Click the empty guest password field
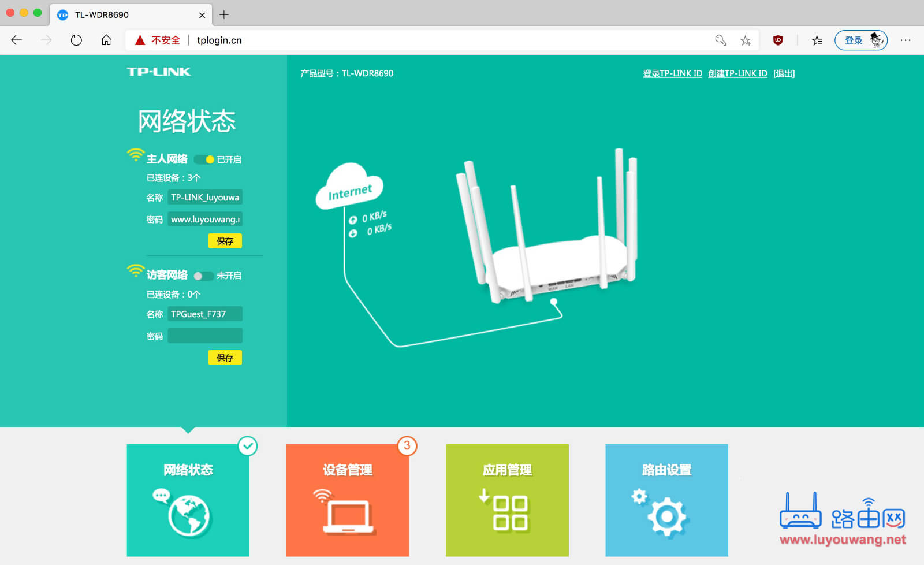Screen dimensions: 924x565 (205, 336)
